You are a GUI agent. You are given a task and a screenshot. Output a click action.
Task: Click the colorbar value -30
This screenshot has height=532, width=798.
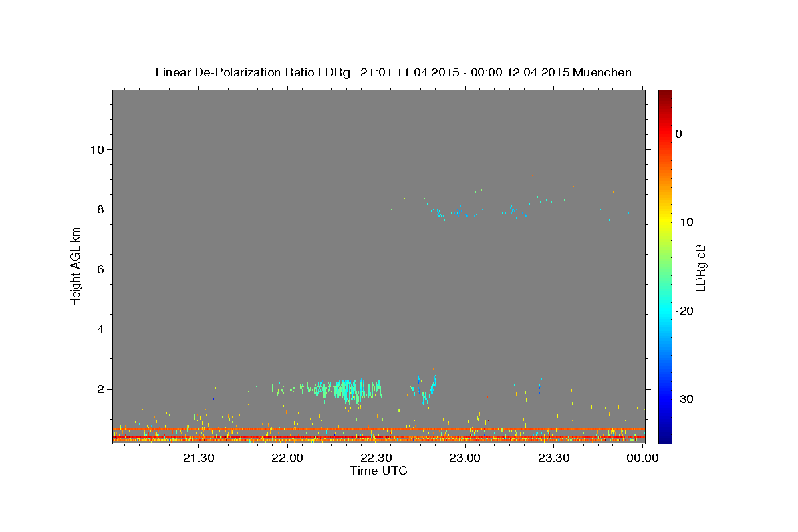(684, 399)
